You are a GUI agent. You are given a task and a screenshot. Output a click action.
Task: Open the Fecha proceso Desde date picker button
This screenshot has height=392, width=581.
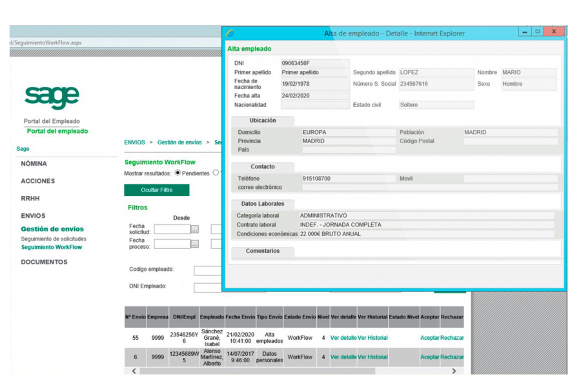coord(194,244)
